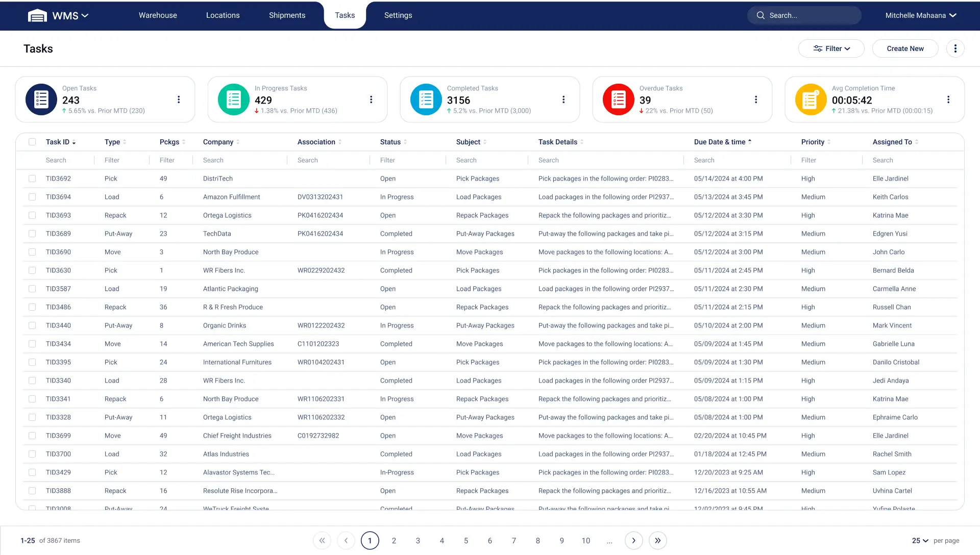Image resolution: width=980 pixels, height=555 pixels.
Task: Click the yellow Avg Completion Time icon
Action: (x=811, y=99)
